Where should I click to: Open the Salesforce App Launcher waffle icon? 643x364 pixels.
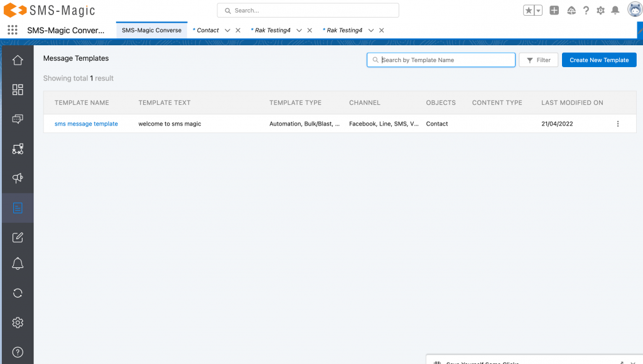tap(12, 30)
